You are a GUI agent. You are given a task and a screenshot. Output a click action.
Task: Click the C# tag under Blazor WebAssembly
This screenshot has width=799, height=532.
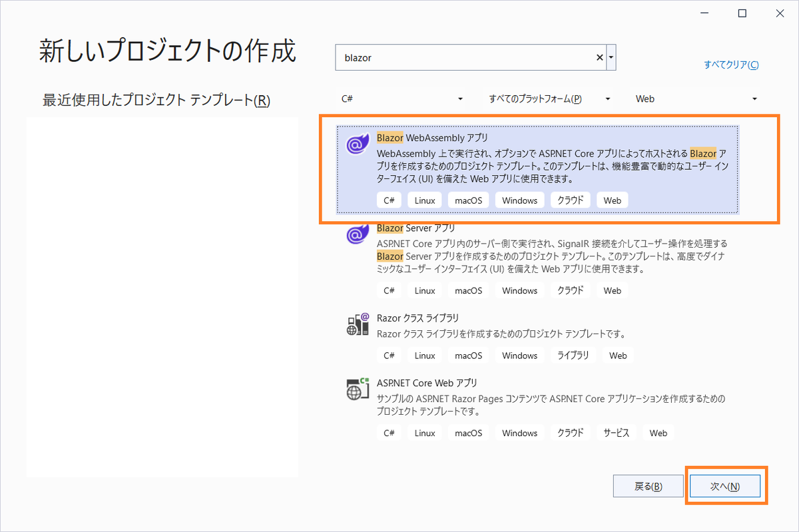(389, 200)
